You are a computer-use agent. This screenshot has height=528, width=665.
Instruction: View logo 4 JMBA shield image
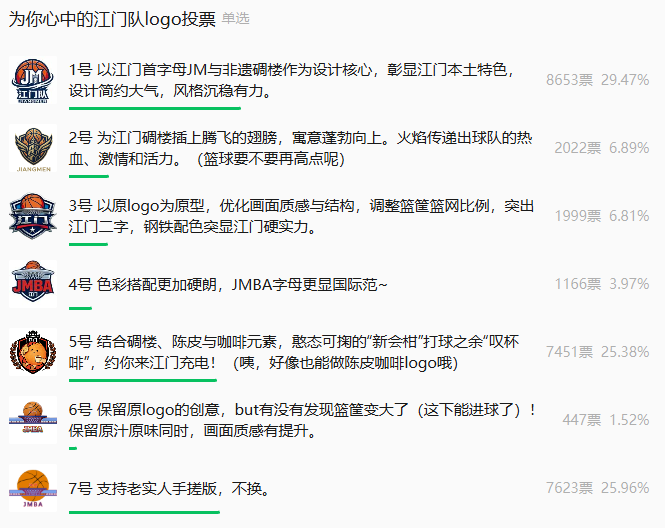(x=33, y=284)
